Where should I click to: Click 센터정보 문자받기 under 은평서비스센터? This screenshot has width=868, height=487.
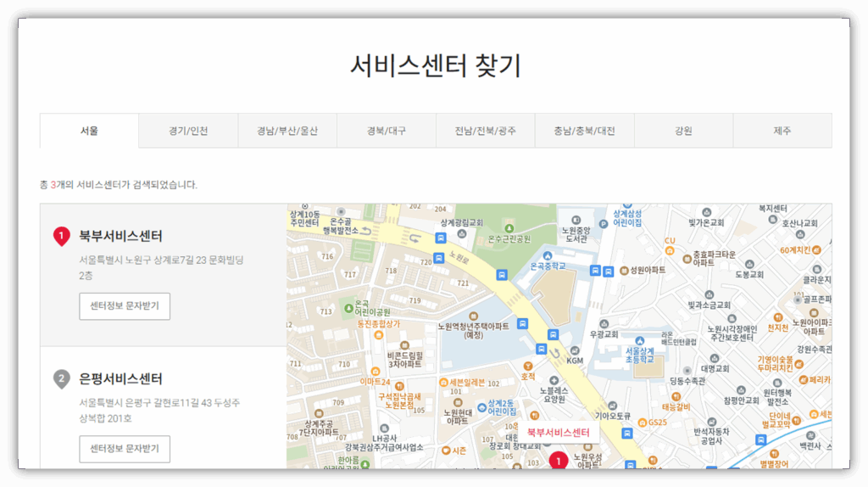pos(125,449)
